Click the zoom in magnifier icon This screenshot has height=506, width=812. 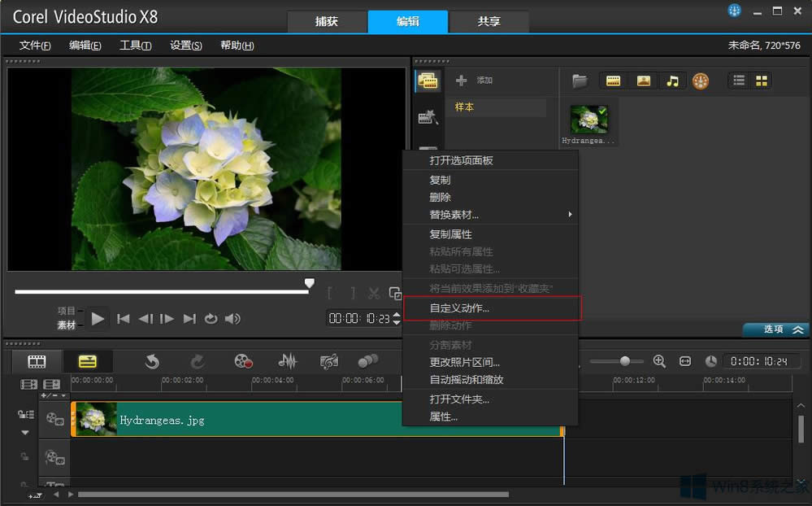tap(659, 361)
